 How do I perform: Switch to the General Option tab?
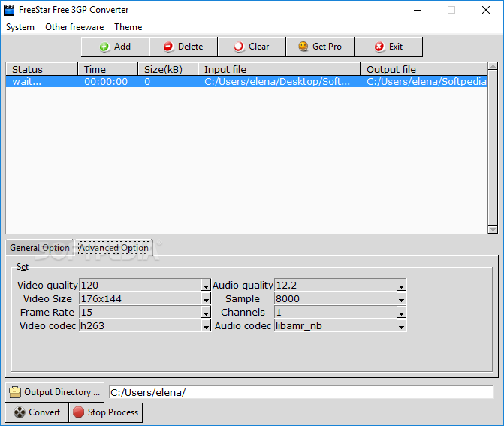(x=40, y=248)
